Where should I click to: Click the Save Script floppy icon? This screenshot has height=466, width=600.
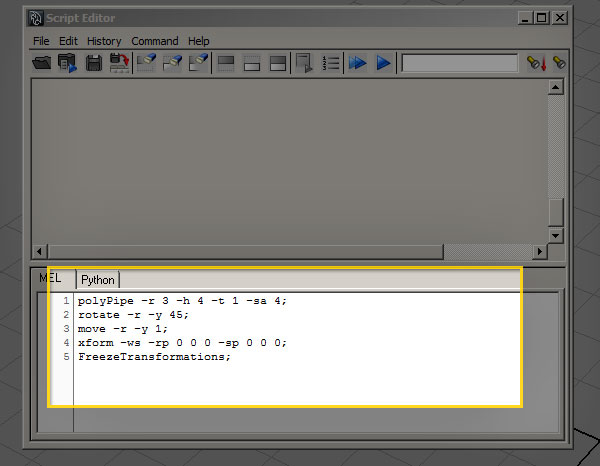[94, 63]
